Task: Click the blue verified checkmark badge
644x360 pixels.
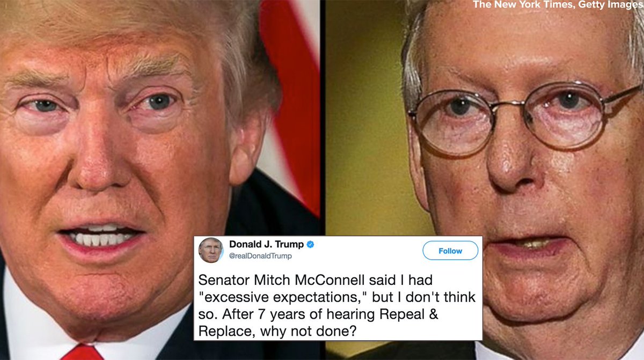Action: coord(310,245)
